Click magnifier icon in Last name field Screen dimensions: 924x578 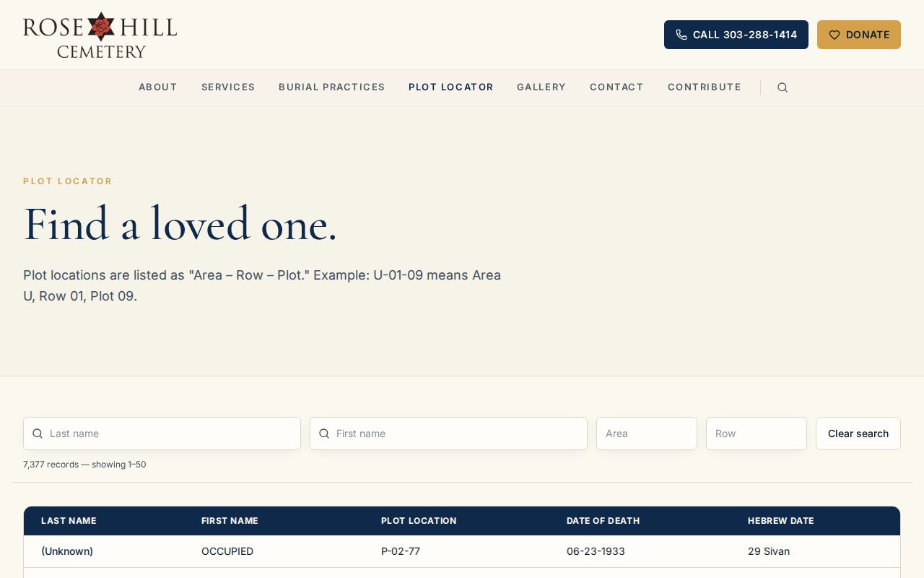[38, 433]
